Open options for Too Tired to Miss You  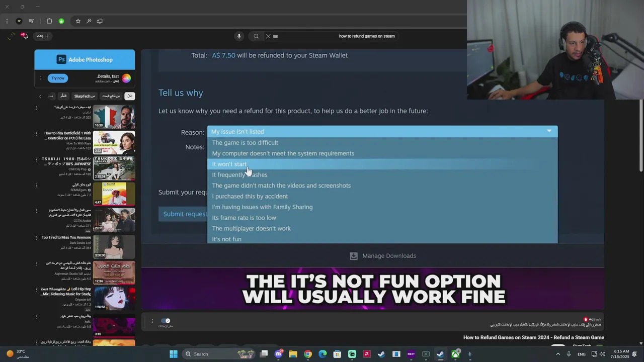click(x=36, y=238)
